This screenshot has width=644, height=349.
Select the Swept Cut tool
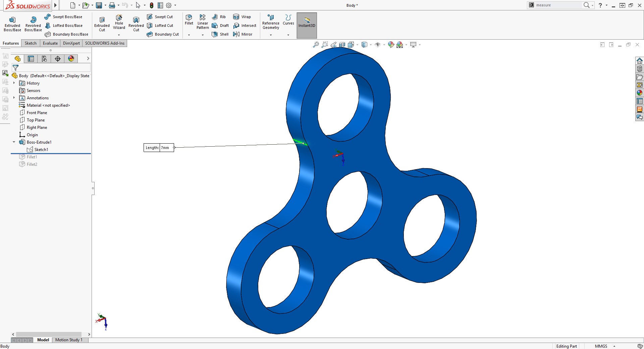[161, 16]
